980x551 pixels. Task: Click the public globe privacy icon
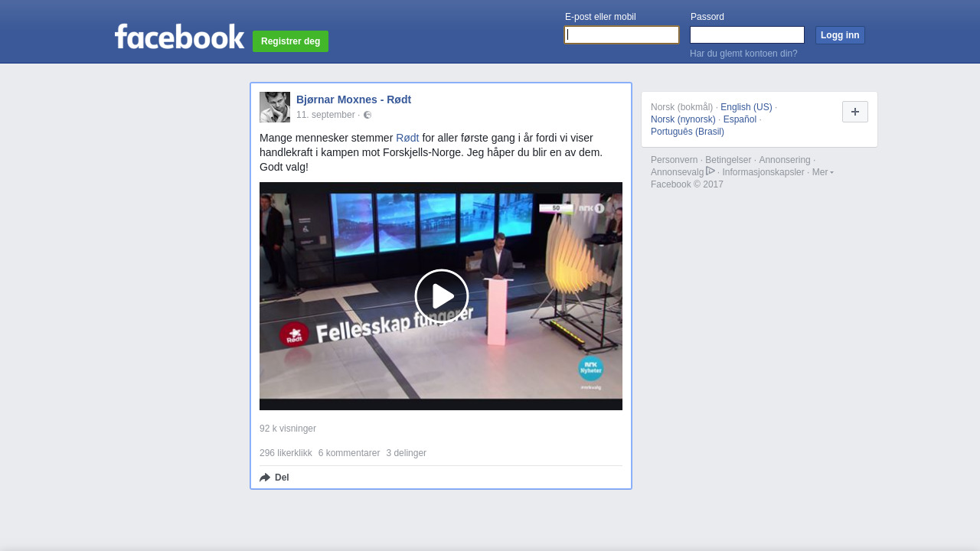367,115
